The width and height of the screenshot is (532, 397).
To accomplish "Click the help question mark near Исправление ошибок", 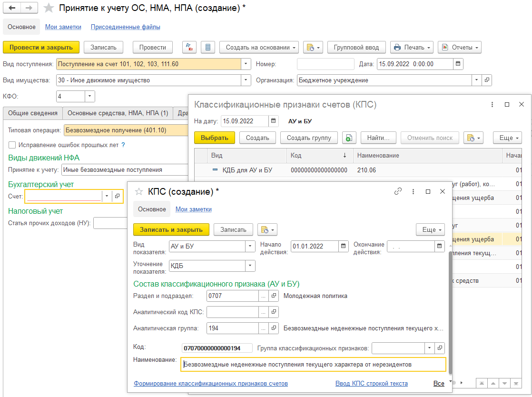I will click(123, 145).
